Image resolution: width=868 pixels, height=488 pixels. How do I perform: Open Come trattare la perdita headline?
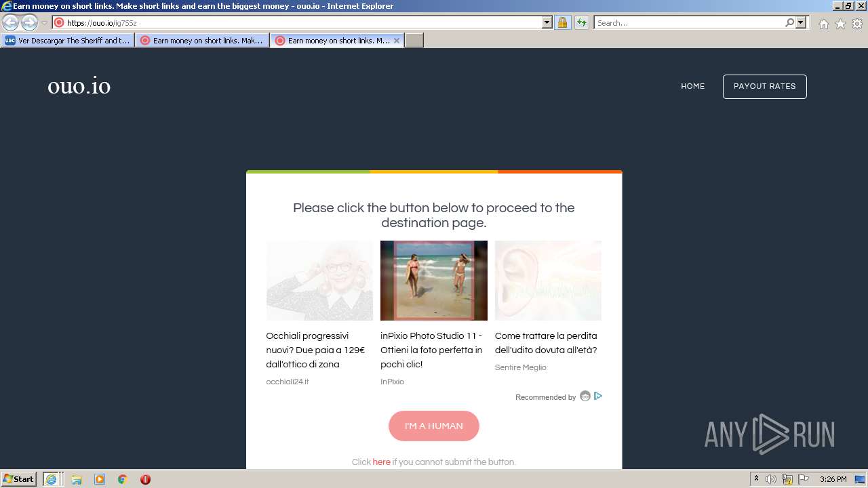546,343
